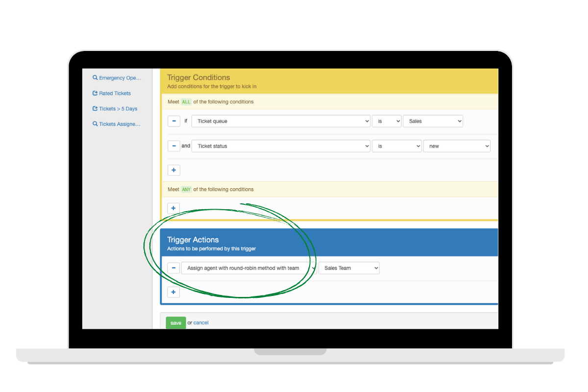Screen dimensions: 588x392
Task: Open the operator dropdown in Ticket queue row
Action: [386, 121]
